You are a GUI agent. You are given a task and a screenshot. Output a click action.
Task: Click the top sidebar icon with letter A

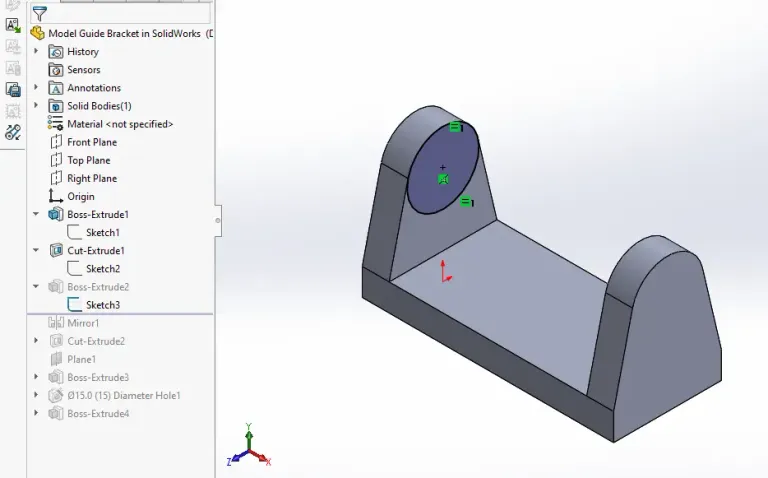click(x=13, y=26)
